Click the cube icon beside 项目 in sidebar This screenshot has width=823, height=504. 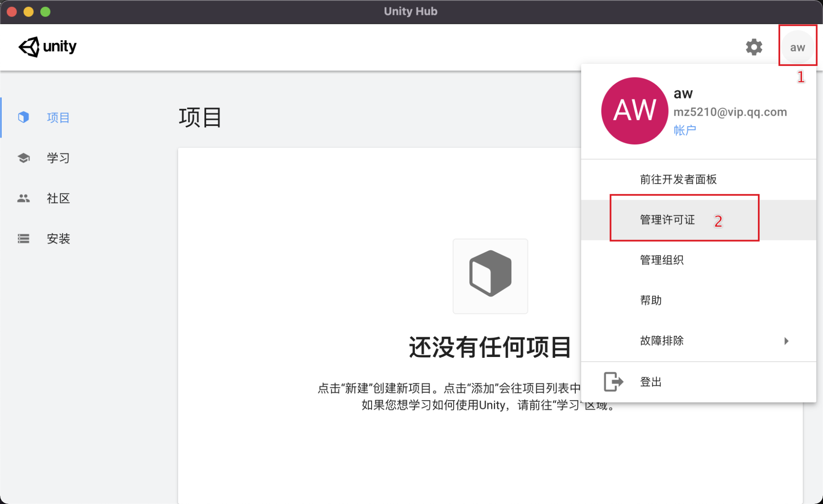tap(24, 117)
